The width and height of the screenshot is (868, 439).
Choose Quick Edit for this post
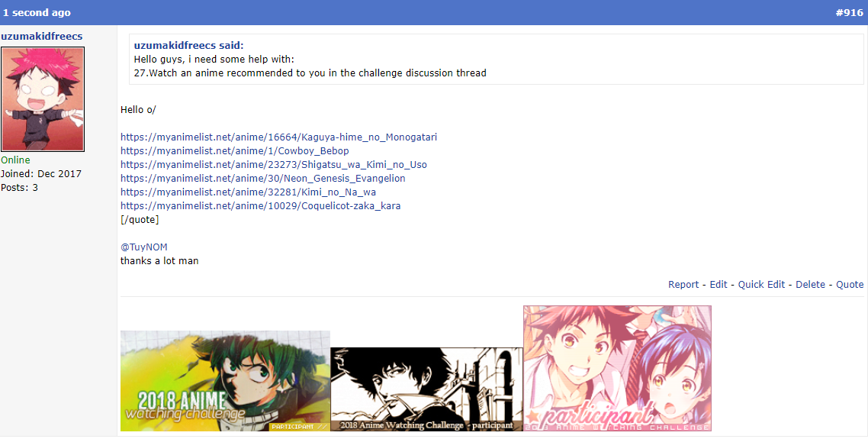tap(761, 284)
